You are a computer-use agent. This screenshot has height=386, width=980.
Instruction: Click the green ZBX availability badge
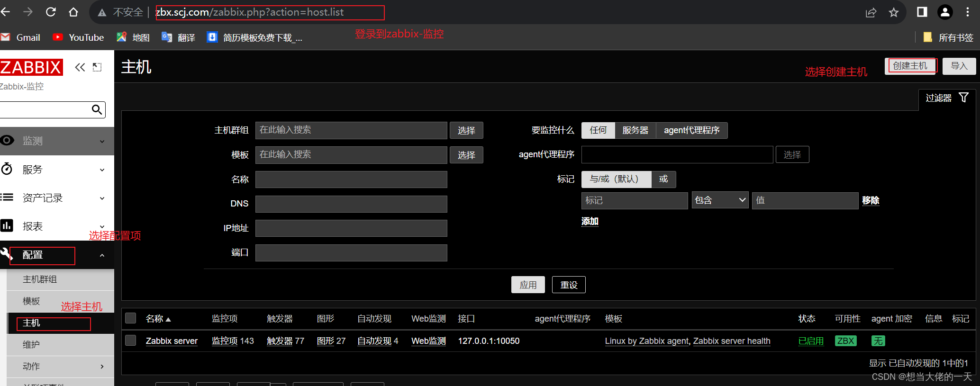(x=846, y=341)
